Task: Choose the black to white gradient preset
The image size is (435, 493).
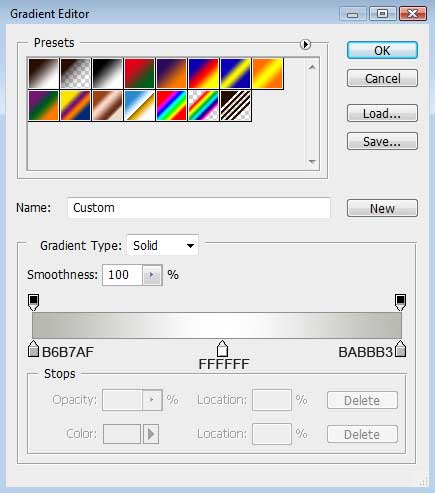Action: pos(107,73)
